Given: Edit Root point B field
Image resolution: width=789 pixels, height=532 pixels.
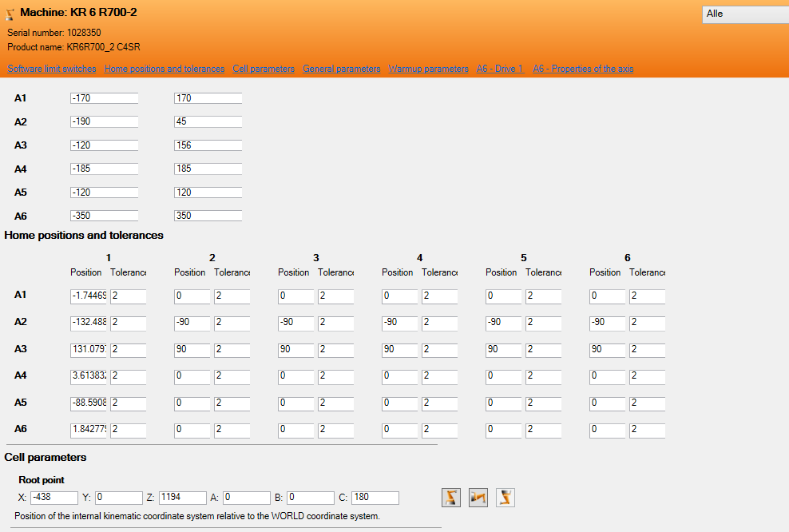Looking at the screenshot, I should (311, 498).
